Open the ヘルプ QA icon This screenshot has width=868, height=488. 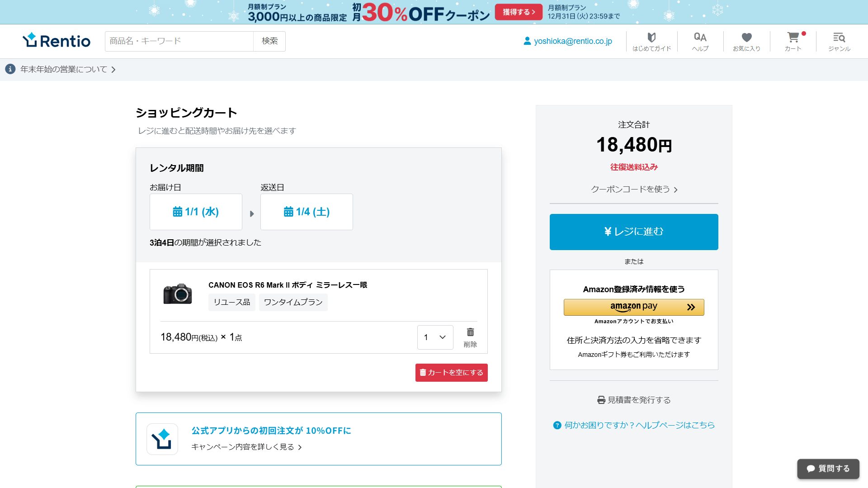pyautogui.click(x=700, y=41)
